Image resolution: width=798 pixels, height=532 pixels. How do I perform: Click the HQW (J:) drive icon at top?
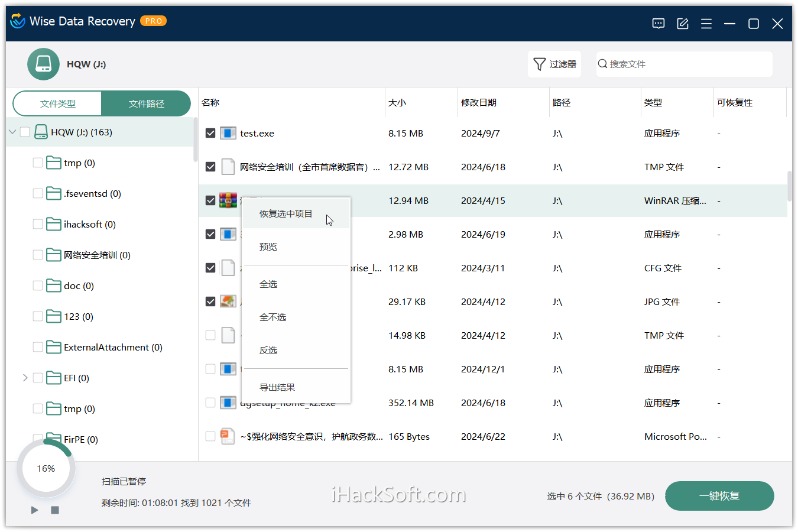(x=43, y=64)
